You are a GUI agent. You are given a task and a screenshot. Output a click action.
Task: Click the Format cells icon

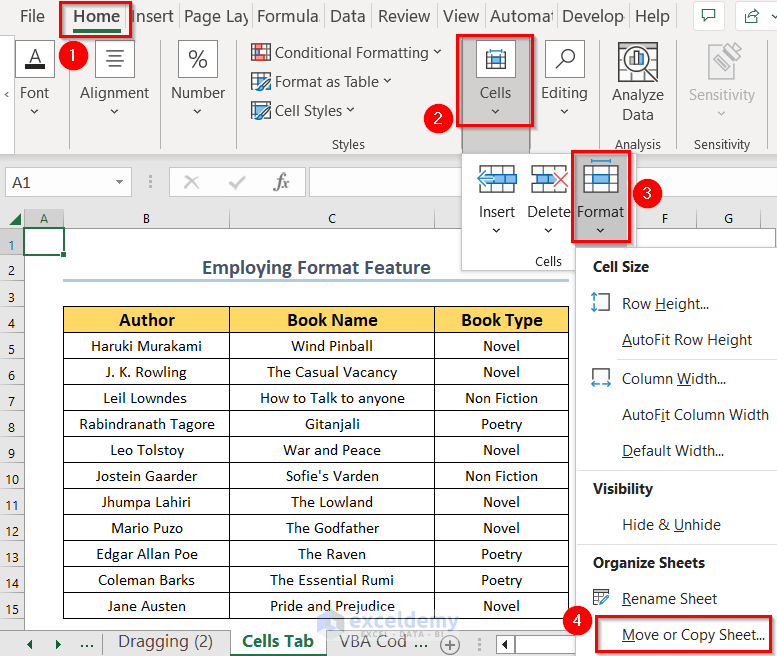click(x=600, y=179)
